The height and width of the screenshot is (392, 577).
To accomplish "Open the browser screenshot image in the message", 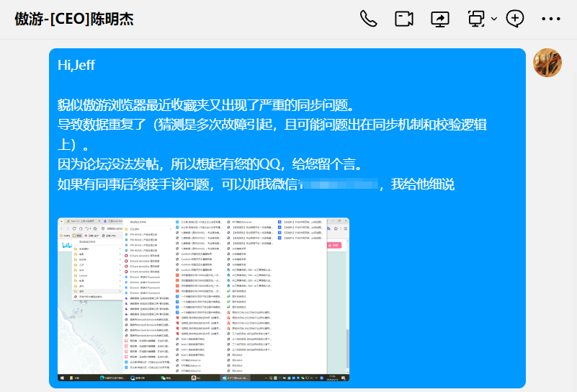I will point(203,299).
